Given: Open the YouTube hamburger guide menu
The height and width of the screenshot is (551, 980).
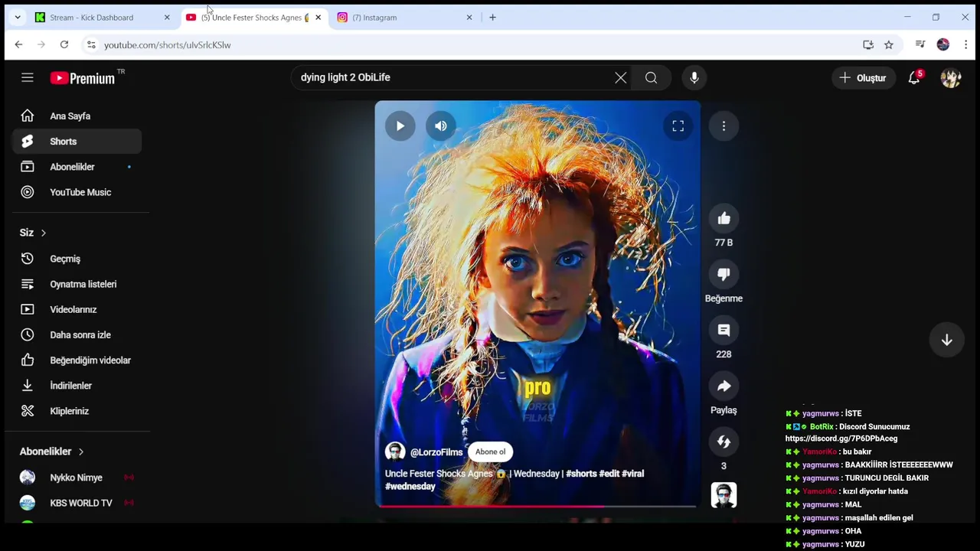Looking at the screenshot, I should [28, 77].
